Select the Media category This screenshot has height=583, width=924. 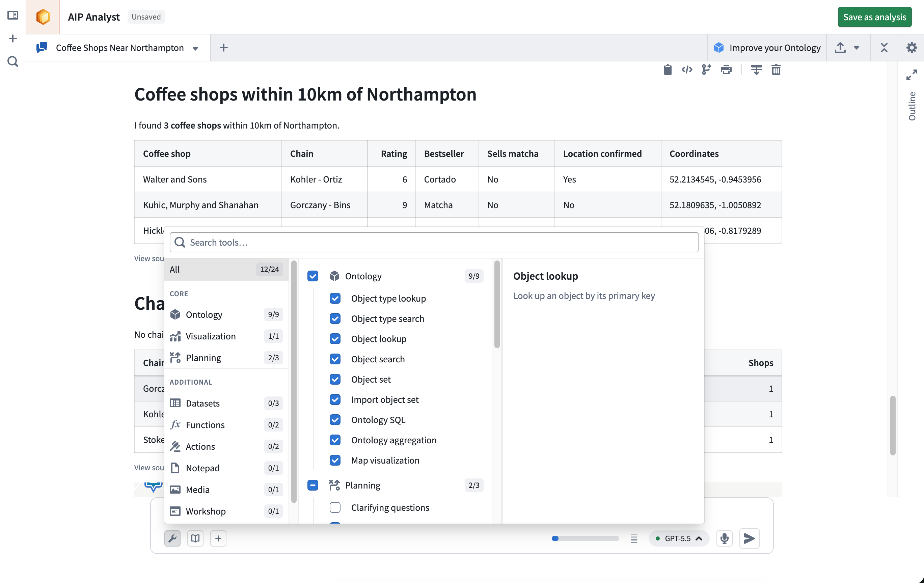[x=226, y=490]
